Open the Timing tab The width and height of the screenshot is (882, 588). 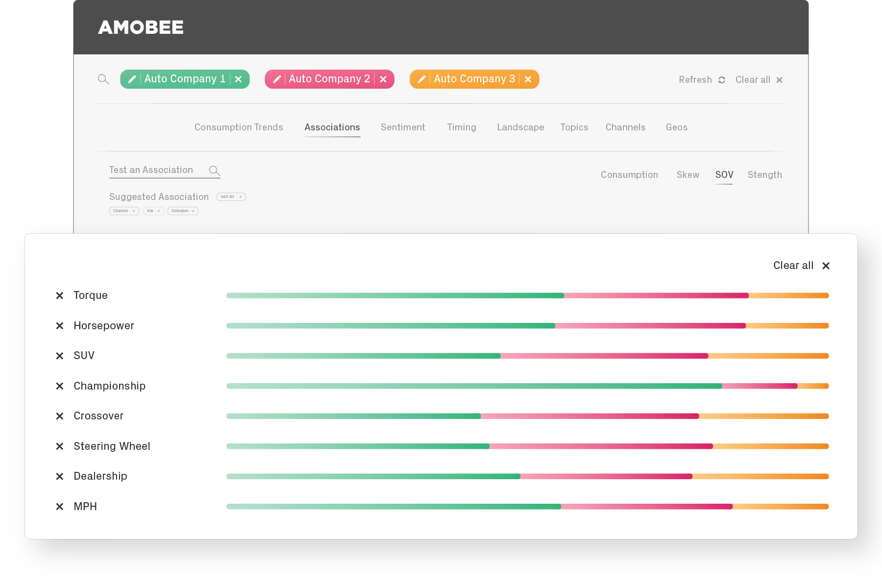point(462,127)
